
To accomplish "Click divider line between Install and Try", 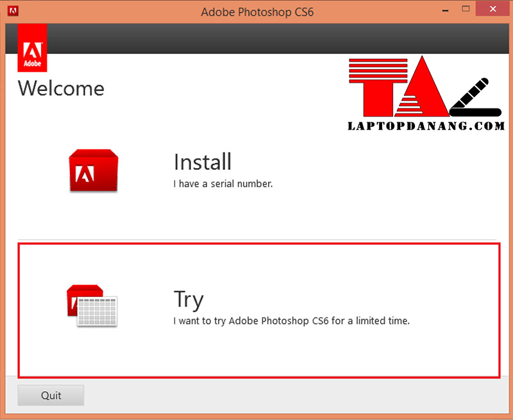I will pyautogui.click(x=256, y=240).
